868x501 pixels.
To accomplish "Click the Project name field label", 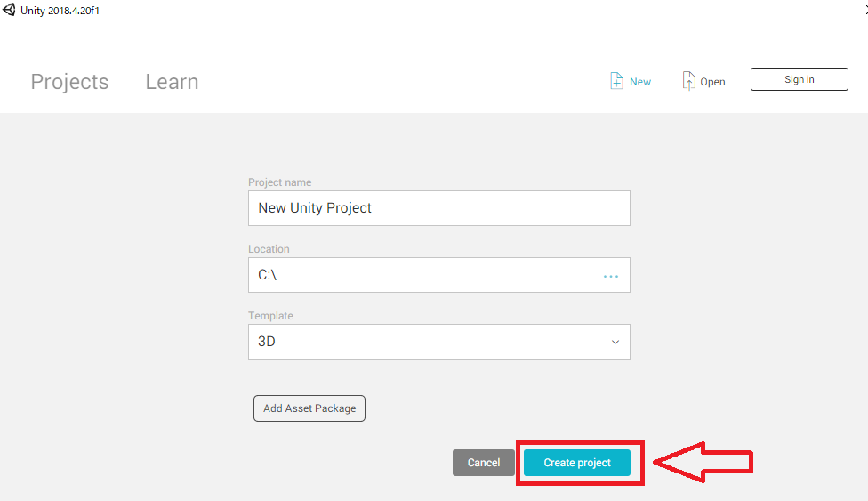I will point(279,182).
